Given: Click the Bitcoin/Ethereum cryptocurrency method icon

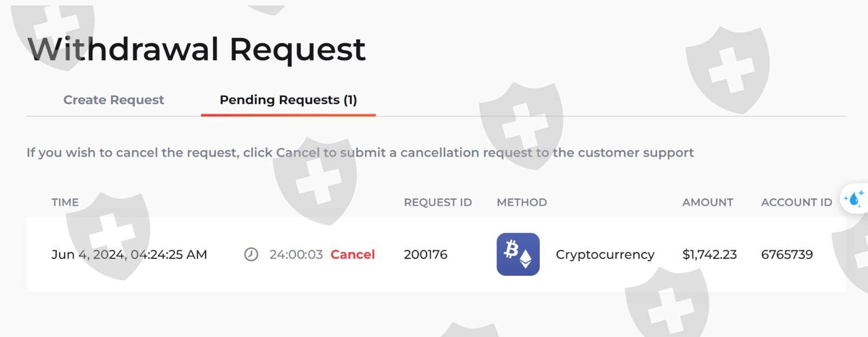Looking at the screenshot, I should click(x=518, y=255).
